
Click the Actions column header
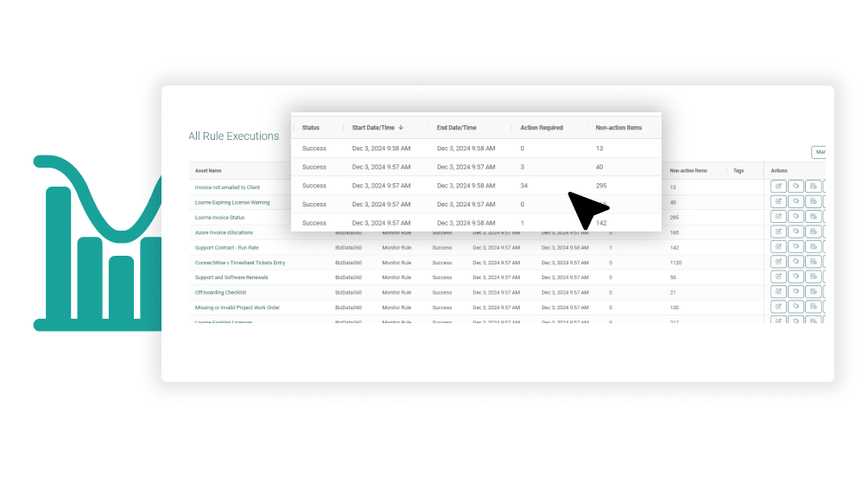[779, 170]
